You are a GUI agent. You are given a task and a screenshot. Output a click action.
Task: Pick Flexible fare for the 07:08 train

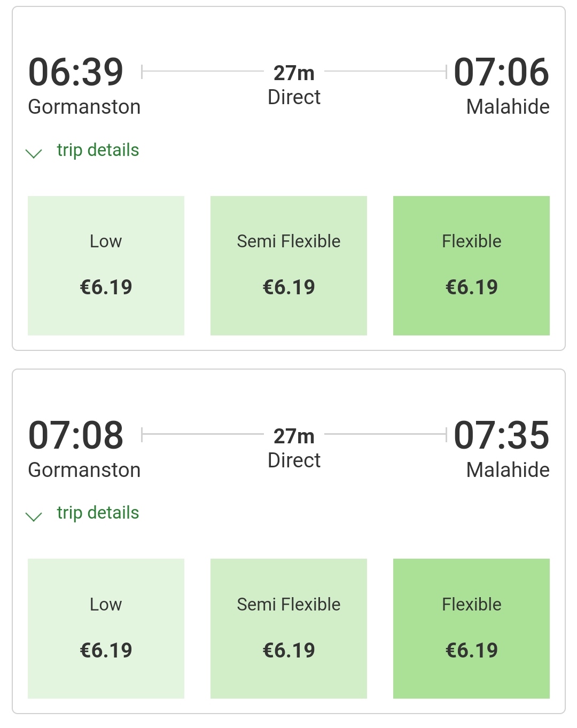(x=471, y=628)
